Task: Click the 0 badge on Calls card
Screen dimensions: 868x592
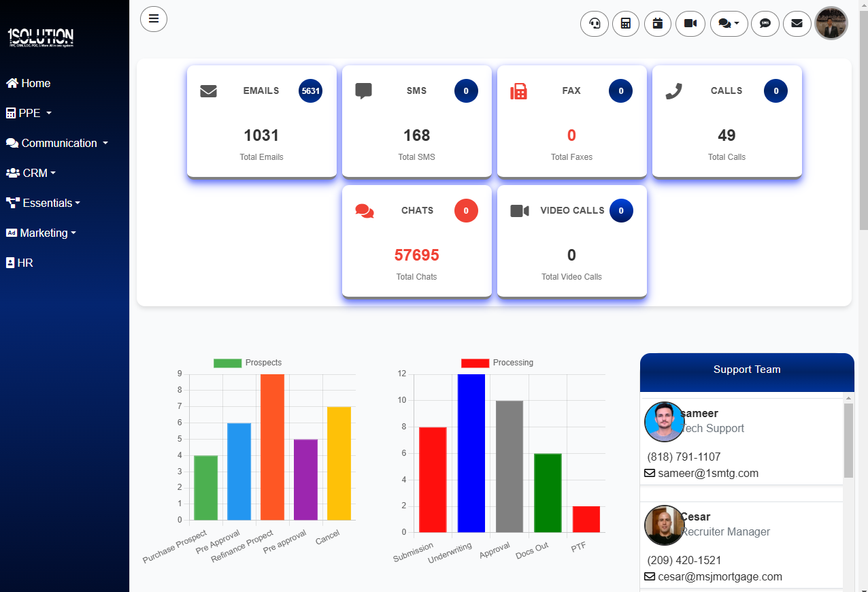Action: coord(776,91)
